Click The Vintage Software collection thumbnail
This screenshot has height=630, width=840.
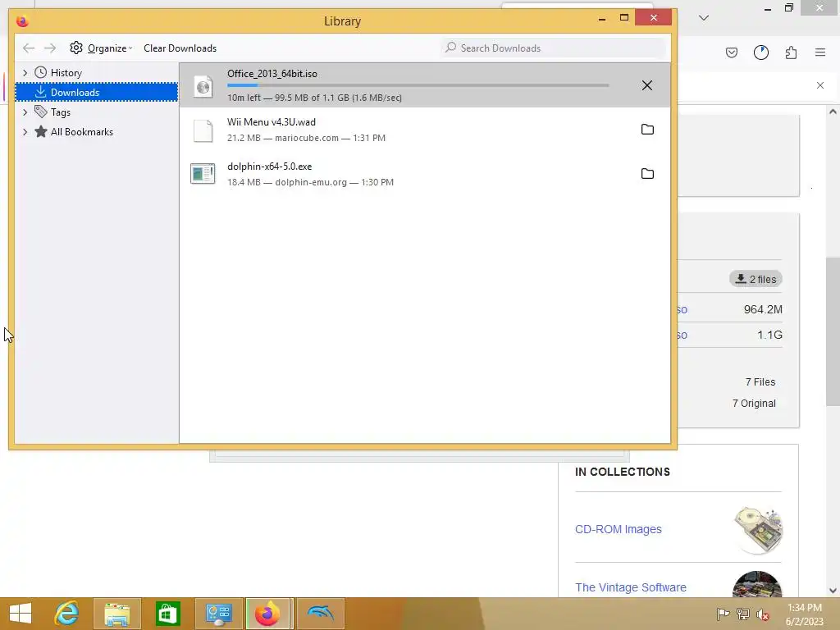(x=757, y=584)
